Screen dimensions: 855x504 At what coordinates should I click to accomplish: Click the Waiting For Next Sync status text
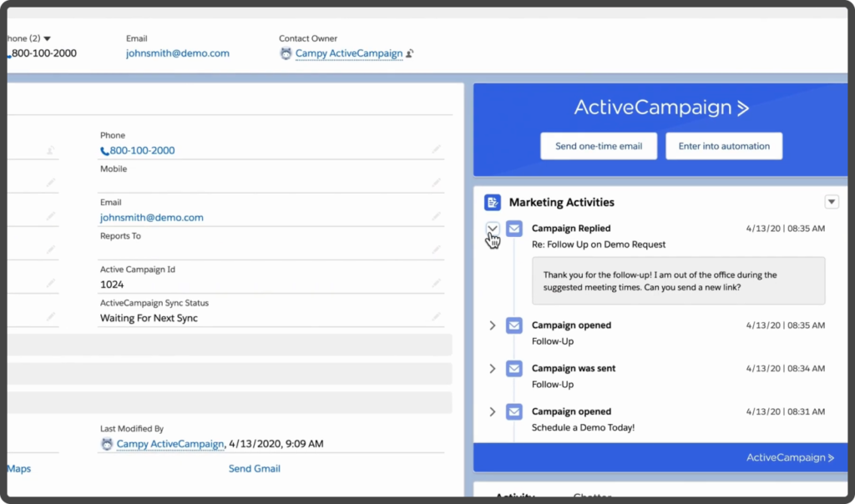click(x=149, y=318)
